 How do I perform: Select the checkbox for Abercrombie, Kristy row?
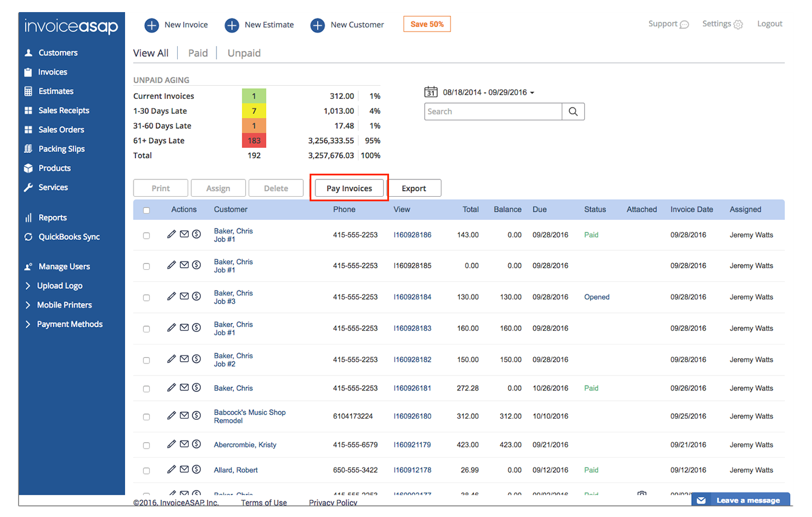146,446
